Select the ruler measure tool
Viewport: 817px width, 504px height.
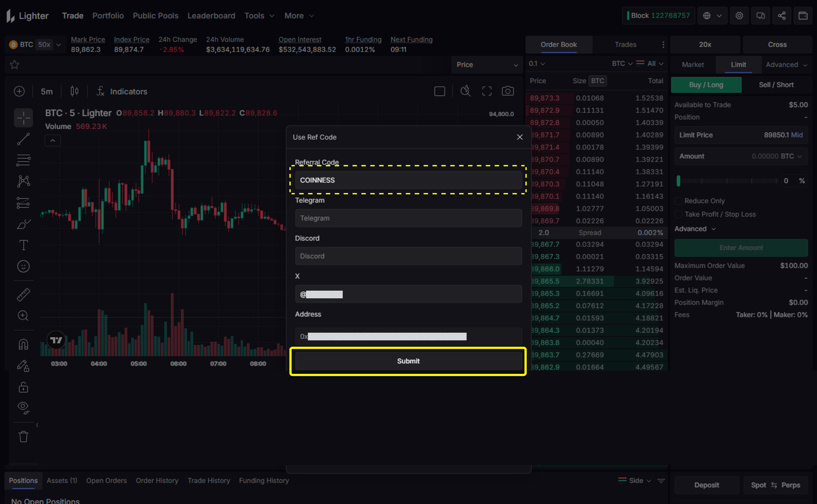[x=23, y=295]
